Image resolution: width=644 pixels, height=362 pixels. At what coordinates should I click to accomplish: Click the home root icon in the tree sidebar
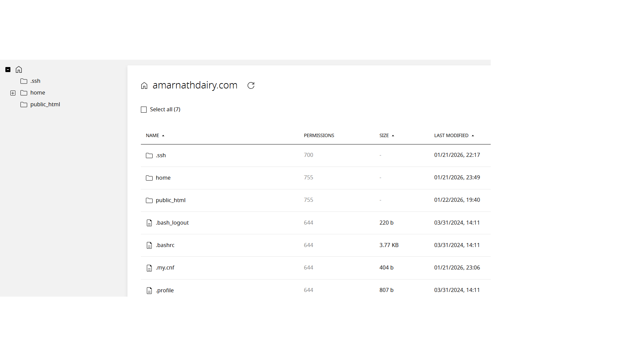point(19,69)
